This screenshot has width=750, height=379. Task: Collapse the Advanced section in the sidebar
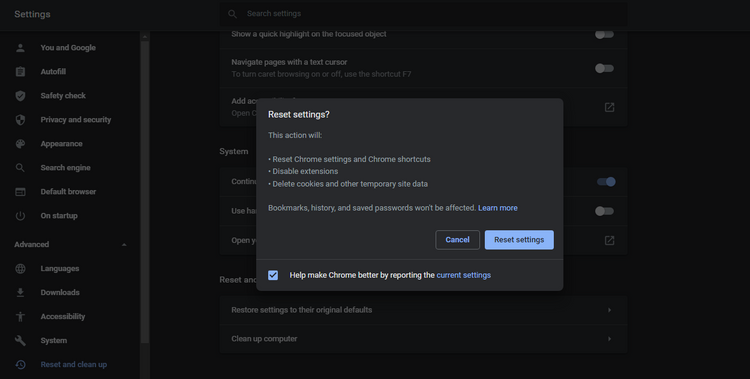[x=124, y=245]
